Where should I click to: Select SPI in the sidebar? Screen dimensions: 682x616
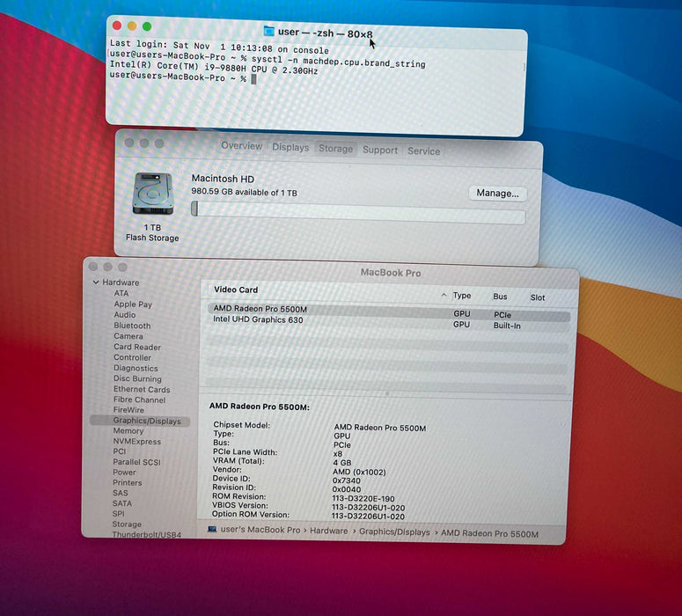pos(118,514)
